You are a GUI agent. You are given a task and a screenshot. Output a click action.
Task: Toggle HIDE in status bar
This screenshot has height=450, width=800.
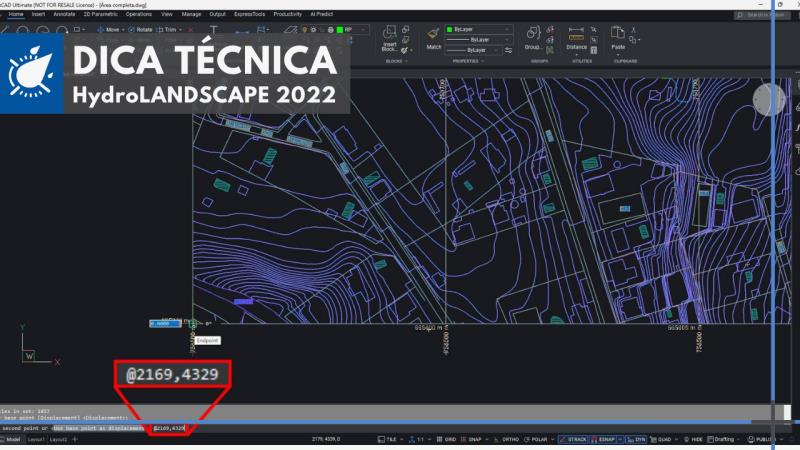click(693, 439)
